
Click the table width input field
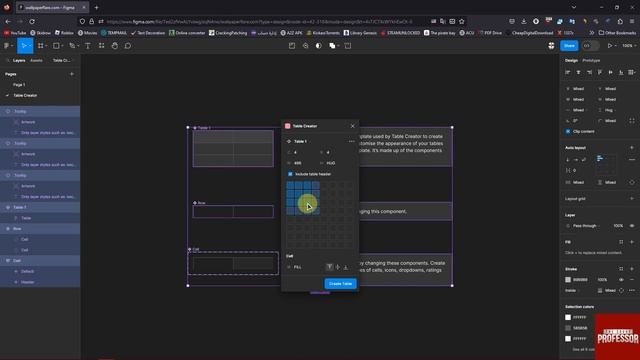(302, 163)
